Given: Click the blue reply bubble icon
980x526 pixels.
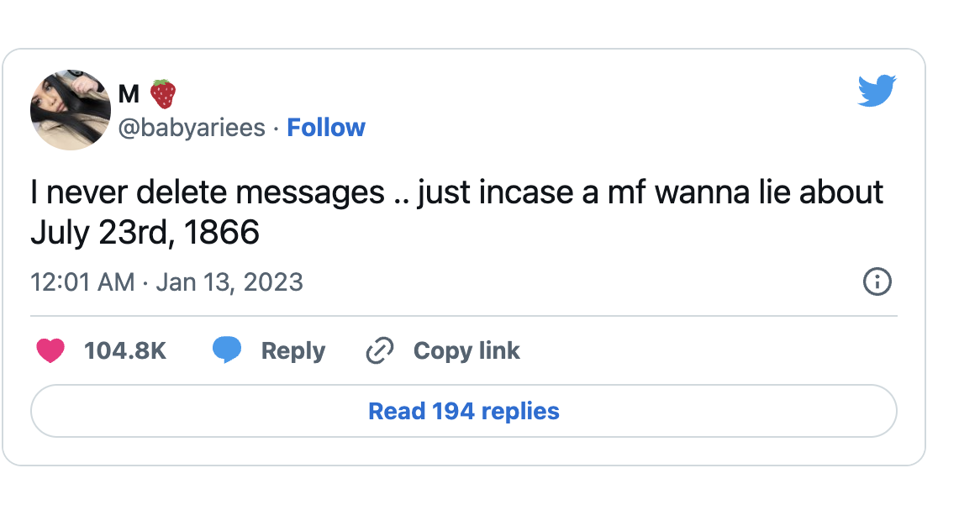Looking at the screenshot, I should pyautogui.click(x=226, y=350).
